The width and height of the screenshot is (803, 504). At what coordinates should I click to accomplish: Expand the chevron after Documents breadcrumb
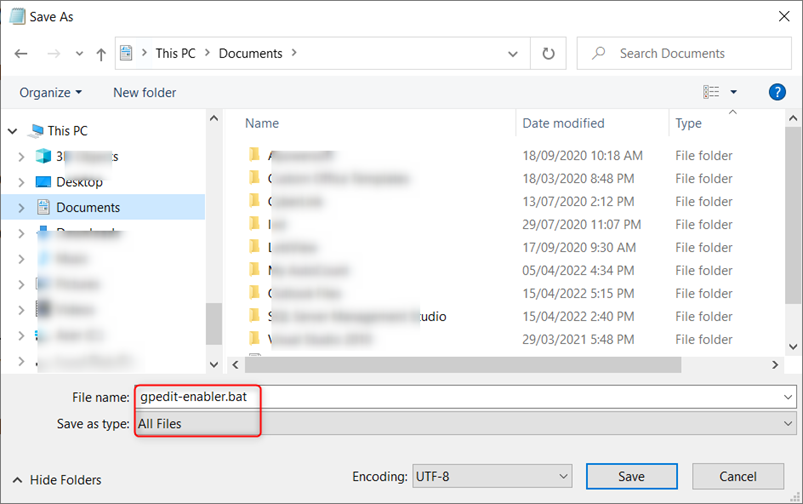294,53
